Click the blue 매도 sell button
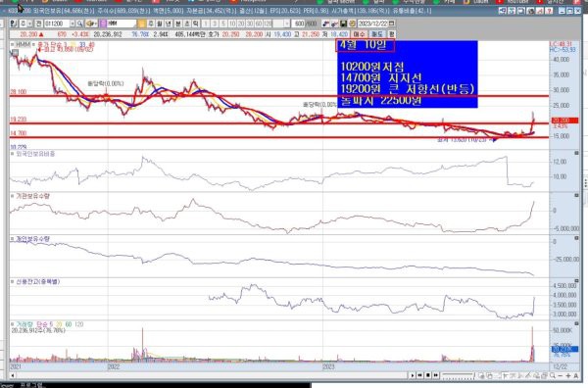 click(x=376, y=34)
